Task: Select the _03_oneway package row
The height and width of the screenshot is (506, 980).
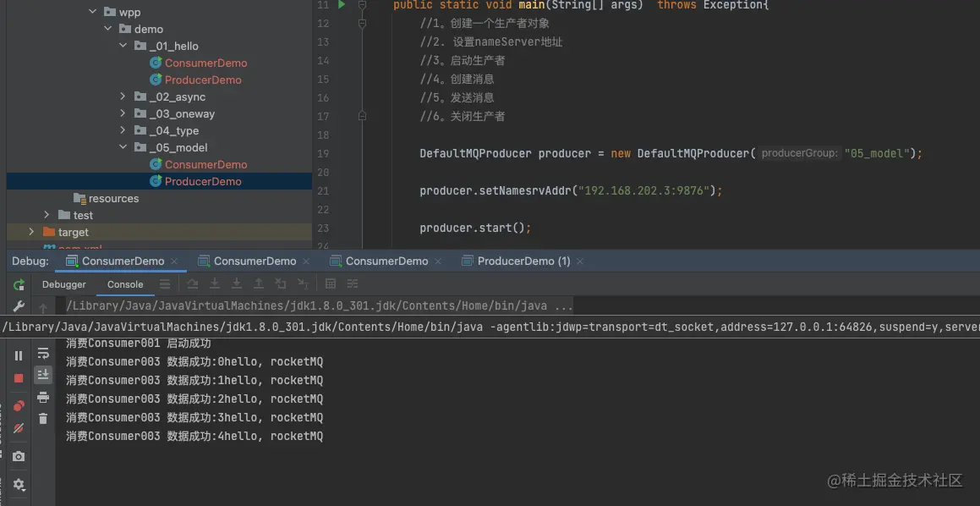Action: click(x=159, y=113)
